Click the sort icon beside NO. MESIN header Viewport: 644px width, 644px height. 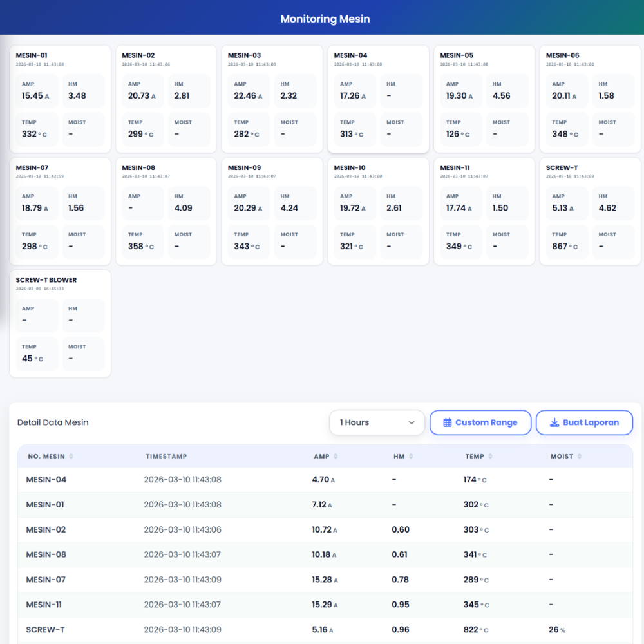pos(71,457)
